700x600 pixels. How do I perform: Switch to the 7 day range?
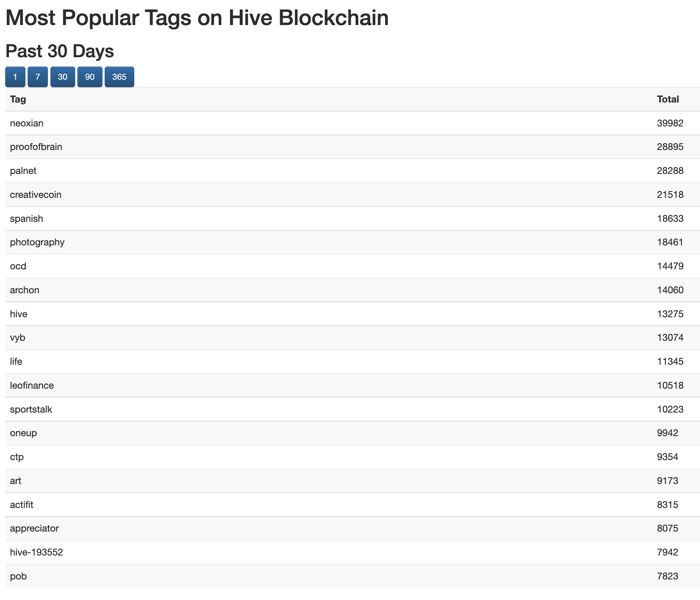[x=38, y=77]
